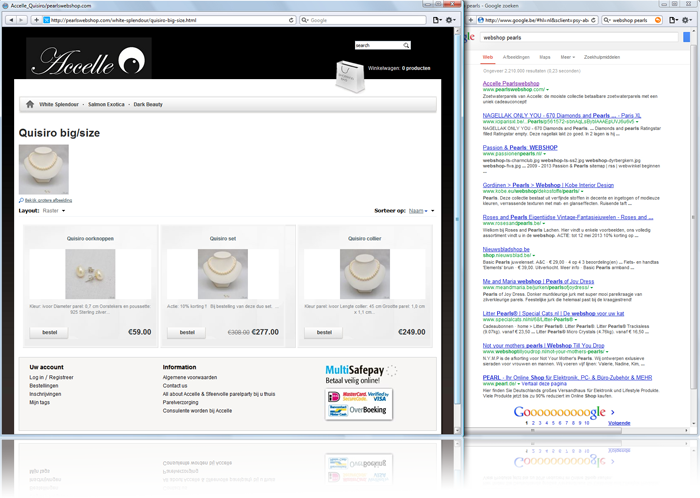Click the Volgende next-page link
Screen dimensions: 700x498
coord(619,423)
